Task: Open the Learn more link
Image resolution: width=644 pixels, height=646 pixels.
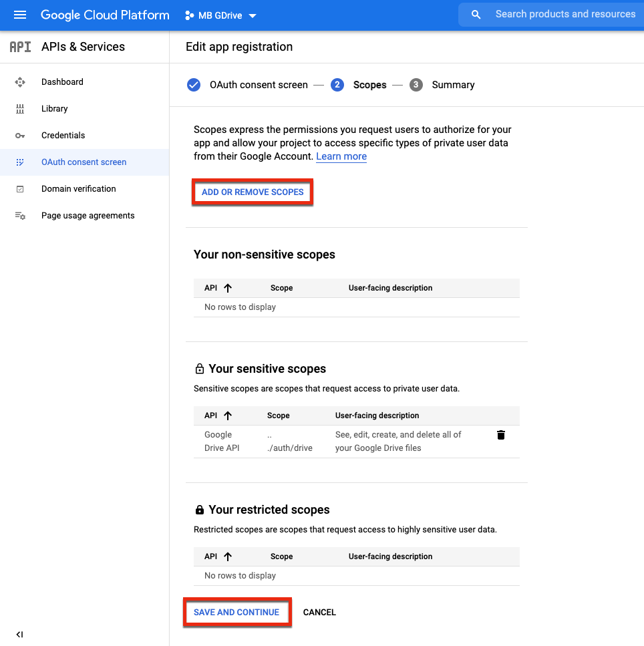Action: point(341,156)
